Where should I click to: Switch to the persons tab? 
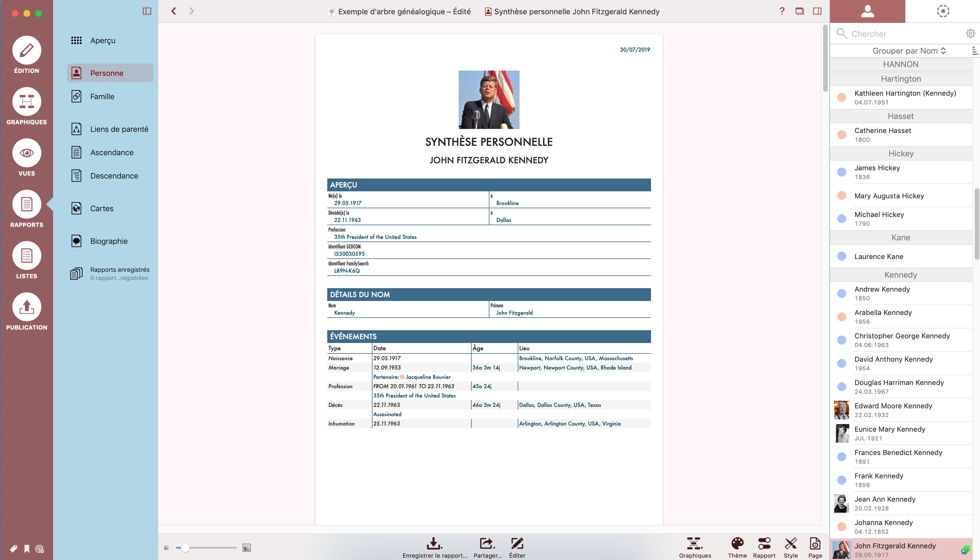[867, 11]
